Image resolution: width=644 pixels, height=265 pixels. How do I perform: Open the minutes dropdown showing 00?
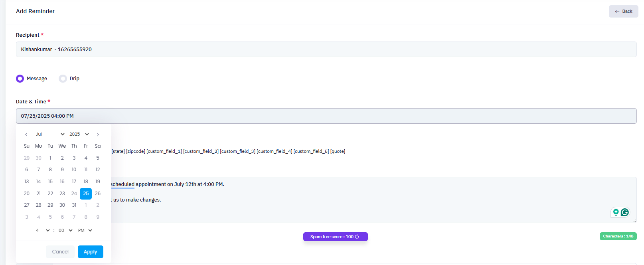[65, 230]
